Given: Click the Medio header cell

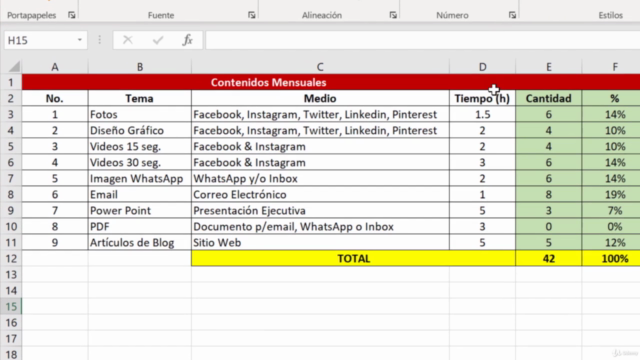Looking at the screenshot, I should 320,98.
